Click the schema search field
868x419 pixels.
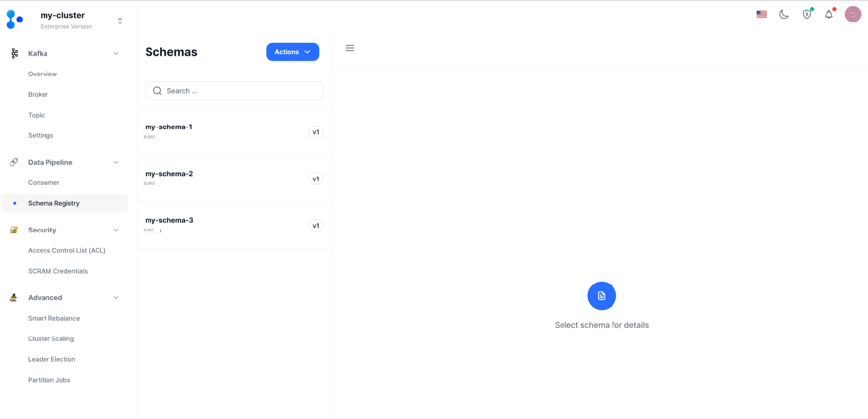(234, 91)
